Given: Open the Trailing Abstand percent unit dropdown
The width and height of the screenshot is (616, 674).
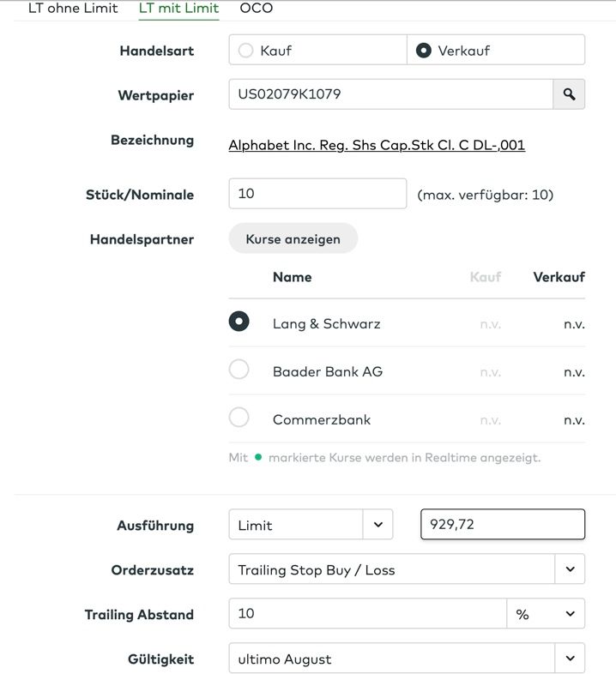Looking at the screenshot, I should pos(546,614).
